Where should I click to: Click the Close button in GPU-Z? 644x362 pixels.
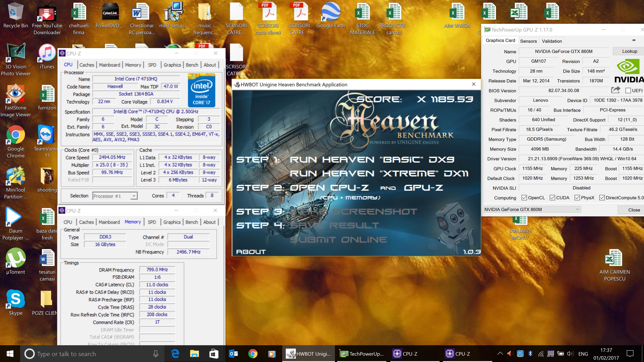click(x=631, y=210)
